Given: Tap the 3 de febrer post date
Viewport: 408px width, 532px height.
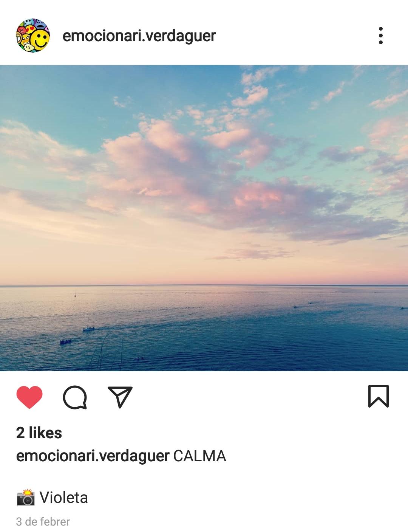Looking at the screenshot, I should point(43,522).
